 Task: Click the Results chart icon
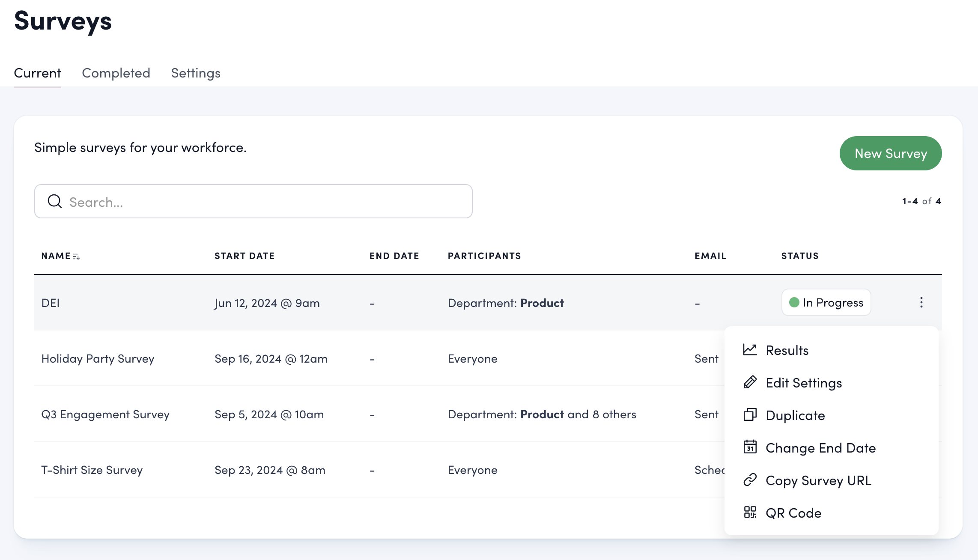pyautogui.click(x=750, y=350)
